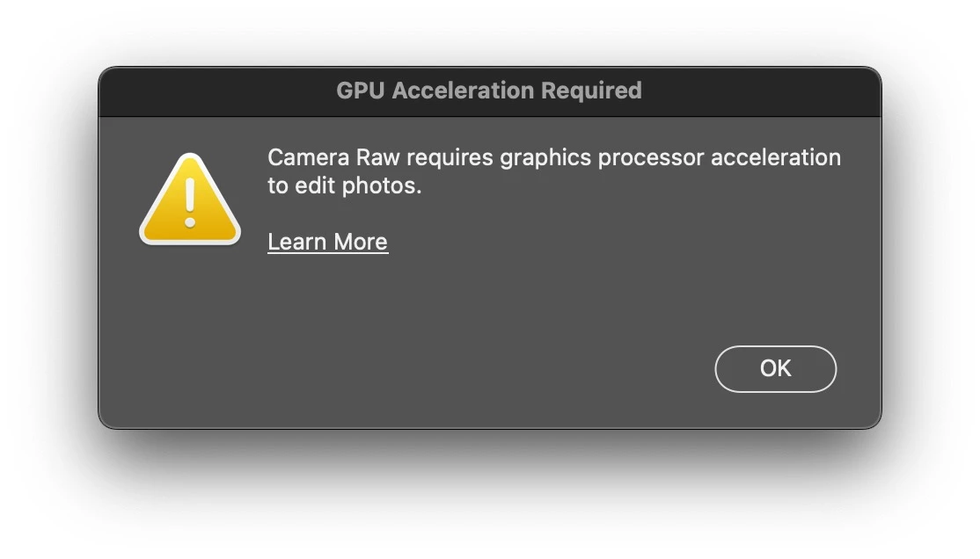Select the Camera Raw message text
Screen dimensions: 980x559
coord(553,171)
